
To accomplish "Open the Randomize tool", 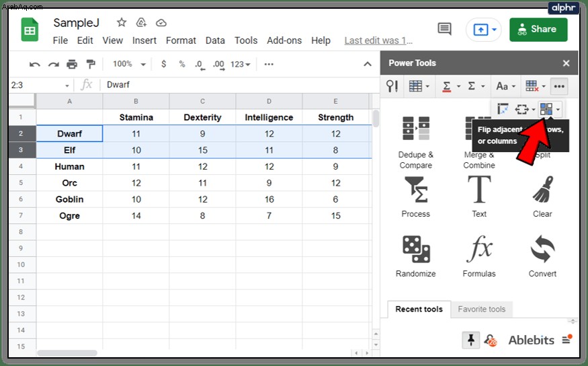I will click(415, 256).
